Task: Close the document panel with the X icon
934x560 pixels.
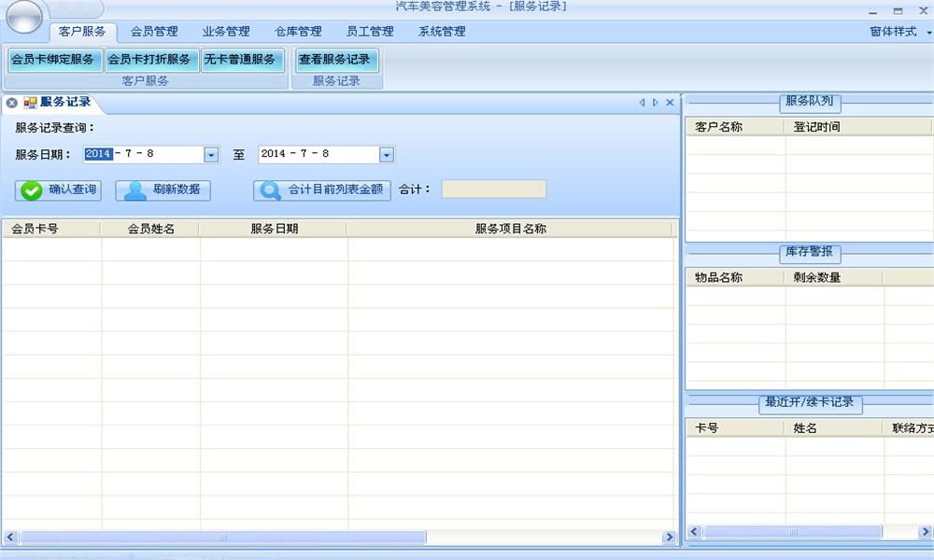Action: coord(670,103)
